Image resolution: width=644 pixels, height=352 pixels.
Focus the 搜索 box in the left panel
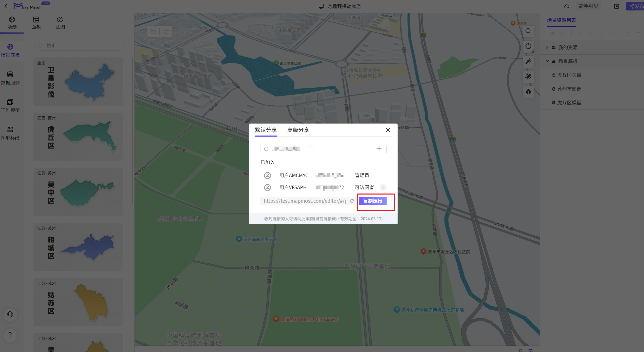(x=79, y=46)
